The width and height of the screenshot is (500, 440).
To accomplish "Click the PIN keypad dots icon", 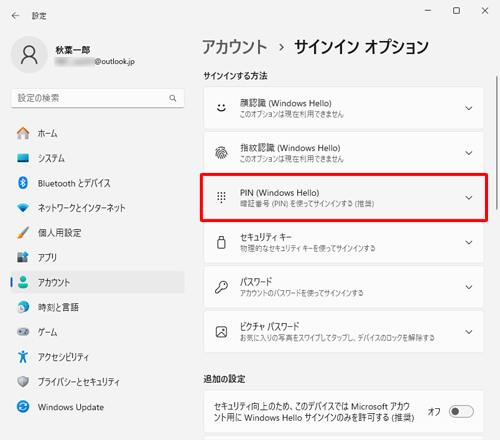I will [221, 197].
